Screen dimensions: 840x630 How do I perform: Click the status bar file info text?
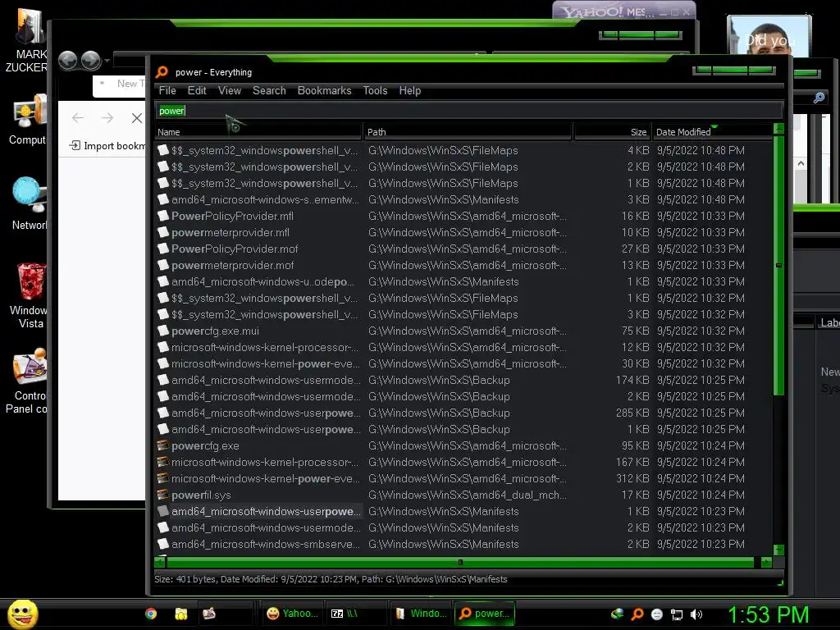pos(331,579)
